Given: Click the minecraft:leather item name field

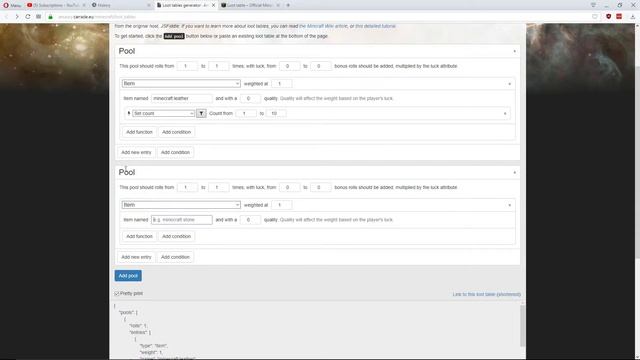Looking at the screenshot, I should point(182,98).
